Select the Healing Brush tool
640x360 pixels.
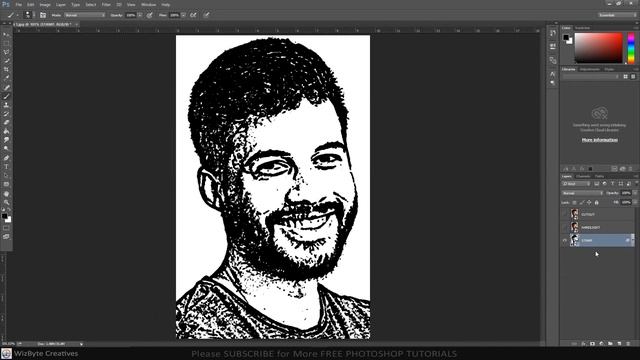[6, 87]
